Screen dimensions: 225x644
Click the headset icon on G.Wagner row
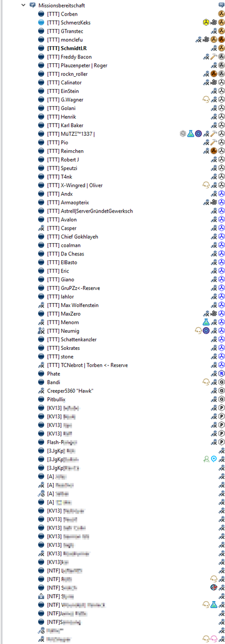(206, 100)
